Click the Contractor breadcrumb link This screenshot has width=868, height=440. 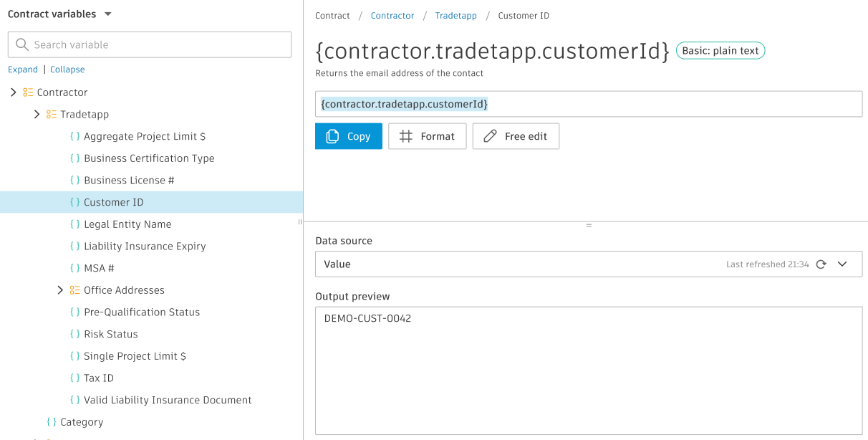[392, 15]
